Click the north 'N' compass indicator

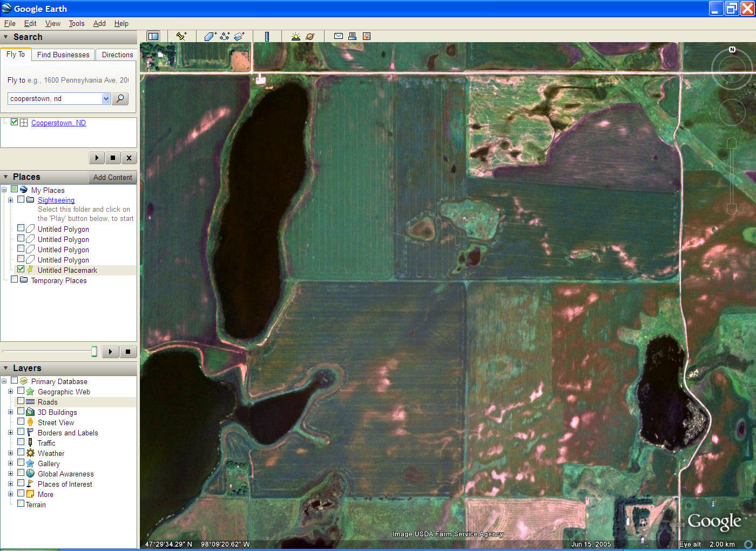coord(732,49)
